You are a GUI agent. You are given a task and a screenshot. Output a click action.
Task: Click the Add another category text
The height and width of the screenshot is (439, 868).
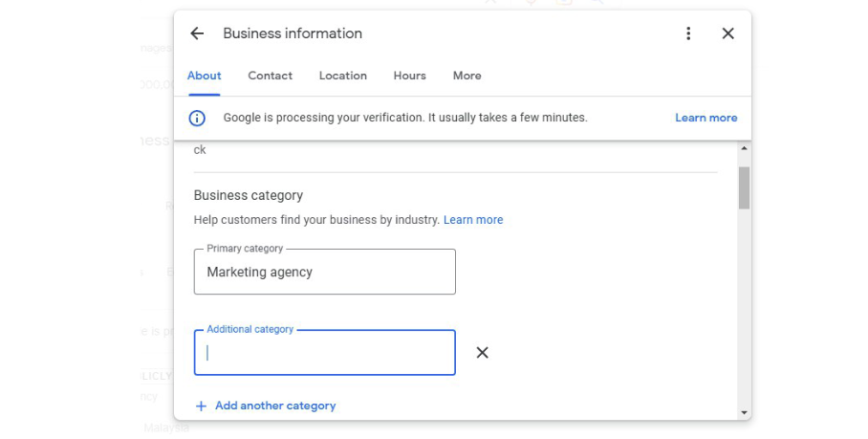(x=275, y=406)
